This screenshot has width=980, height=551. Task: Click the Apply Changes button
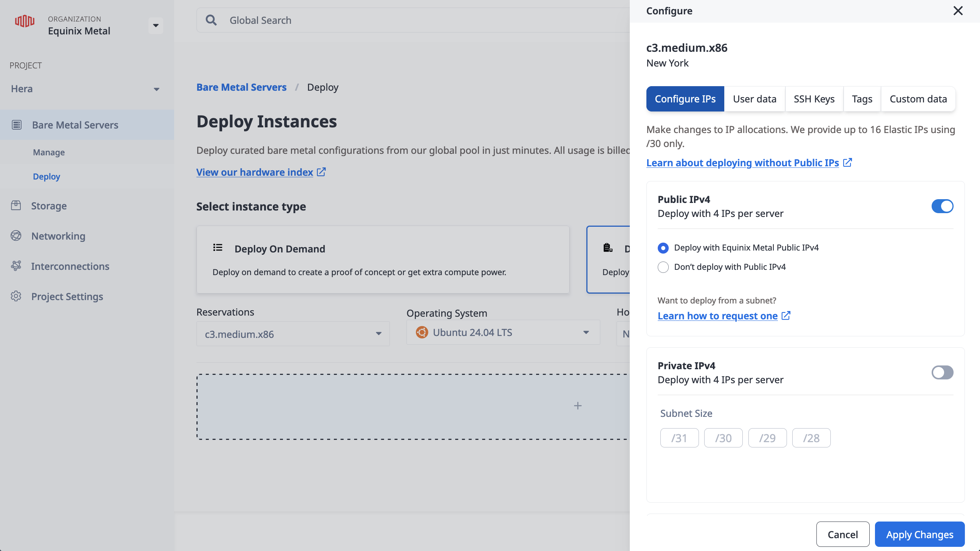click(x=920, y=534)
